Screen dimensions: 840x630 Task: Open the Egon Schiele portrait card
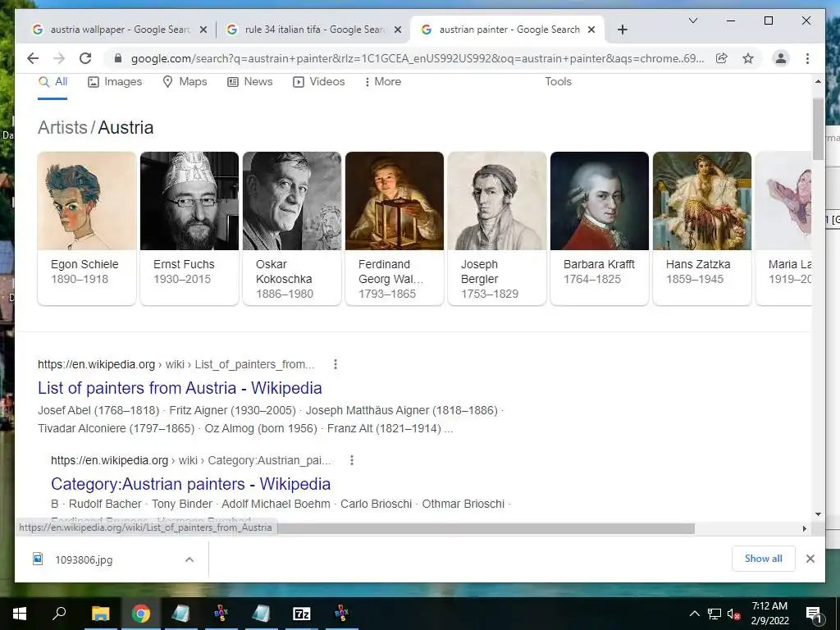point(87,228)
